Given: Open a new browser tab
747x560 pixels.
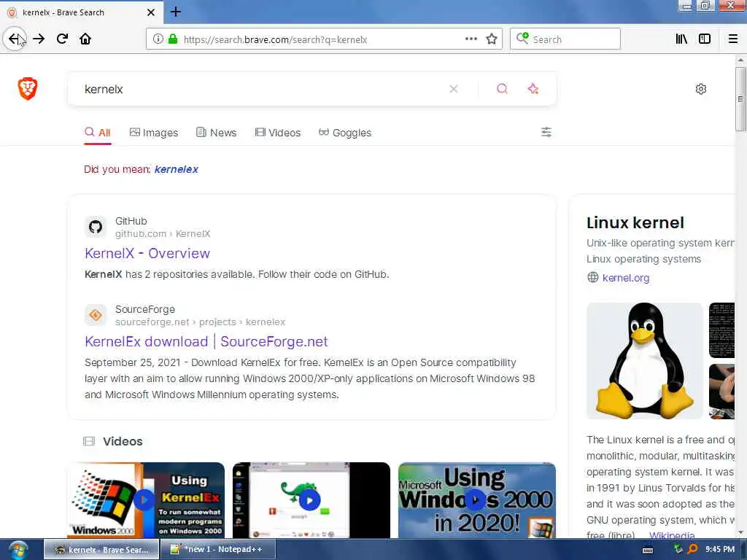Looking at the screenshot, I should coord(176,12).
